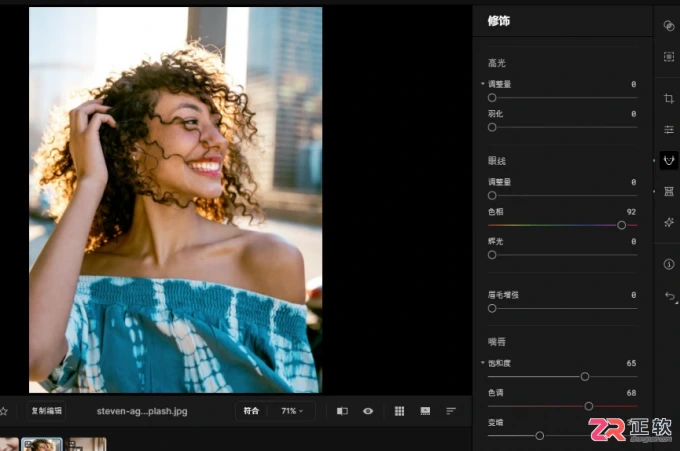
Task: Open the overlays tool in right sidebar
Action: click(x=669, y=26)
